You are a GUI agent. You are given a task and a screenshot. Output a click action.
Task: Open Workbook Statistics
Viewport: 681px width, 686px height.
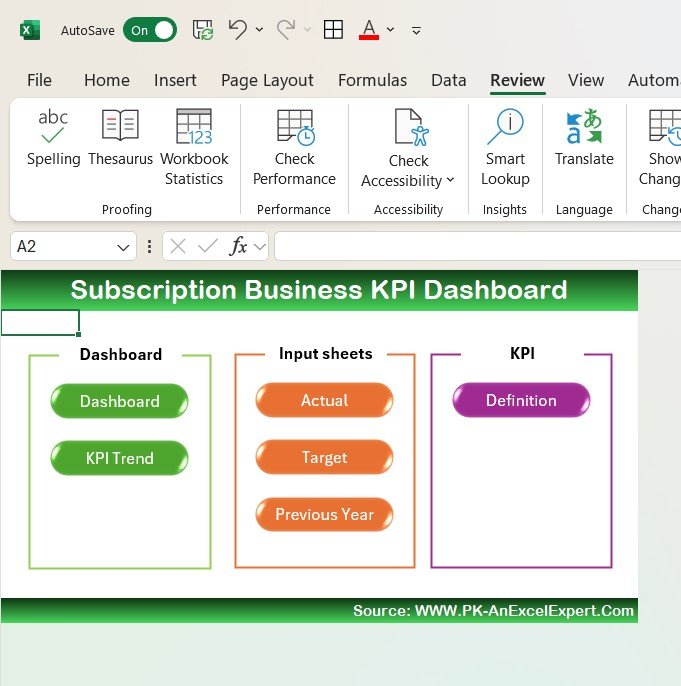(194, 147)
